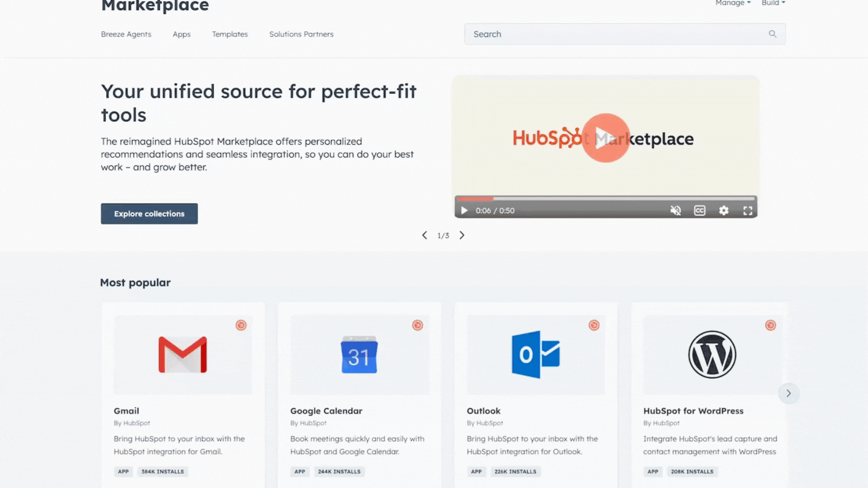Open HubSpot for WordPress title link
Viewport: 868px width, 488px height.
[x=693, y=411]
